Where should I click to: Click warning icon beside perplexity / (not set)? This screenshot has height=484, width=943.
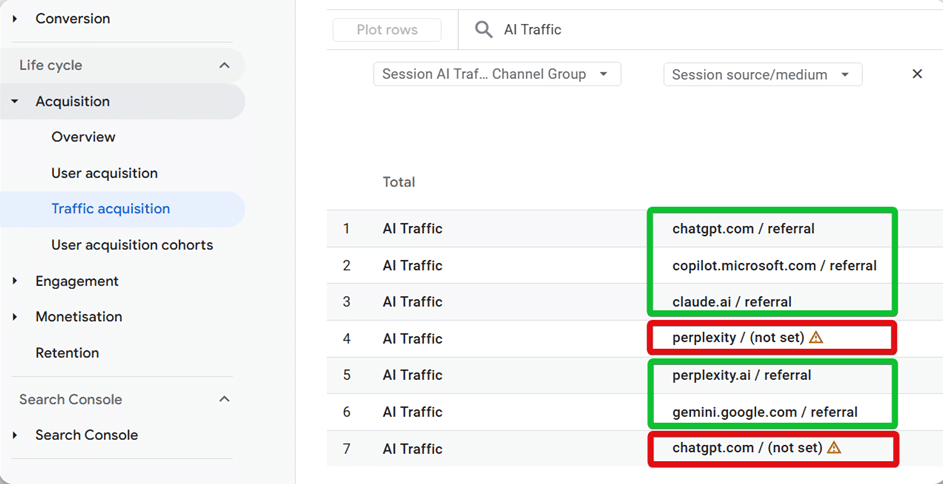pyautogui.click(x=816, y=338)
